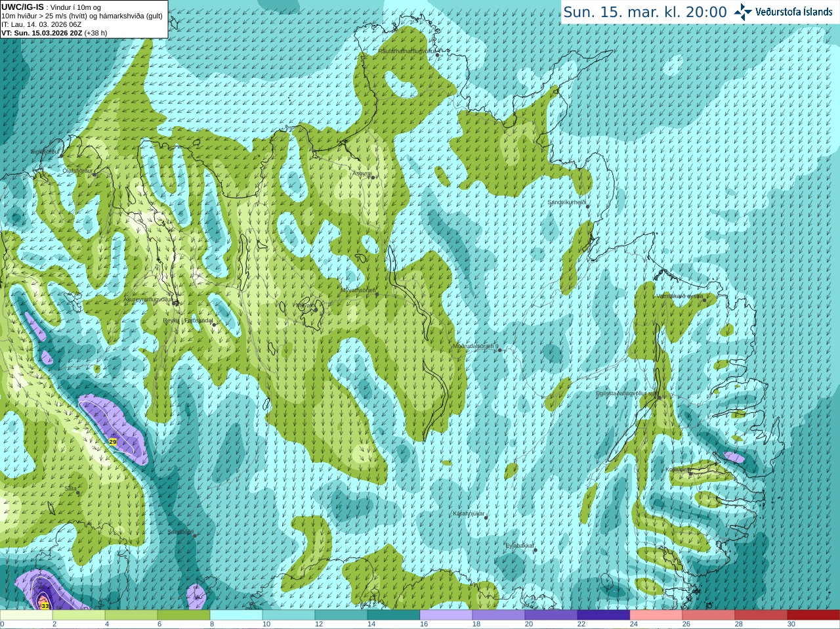
Task: Click the Mývatnsöræfi station dot
Action: [377, 294]
